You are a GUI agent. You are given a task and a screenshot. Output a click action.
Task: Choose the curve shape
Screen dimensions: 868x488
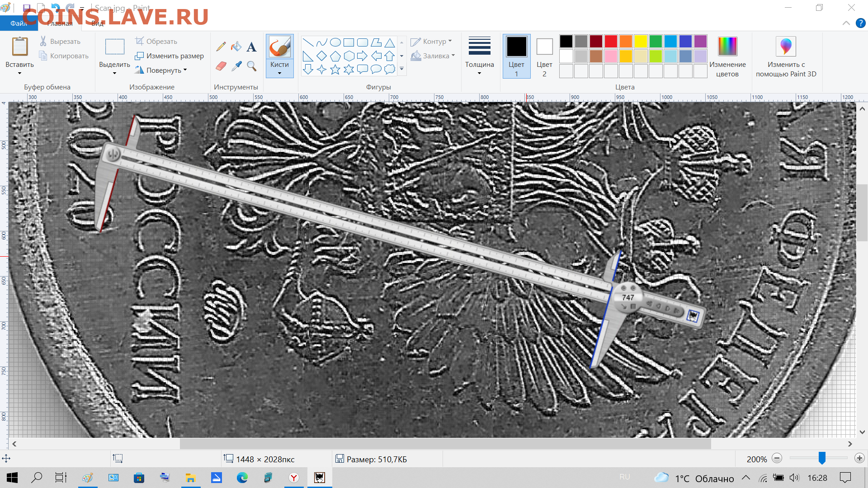[x=321, y=42]
